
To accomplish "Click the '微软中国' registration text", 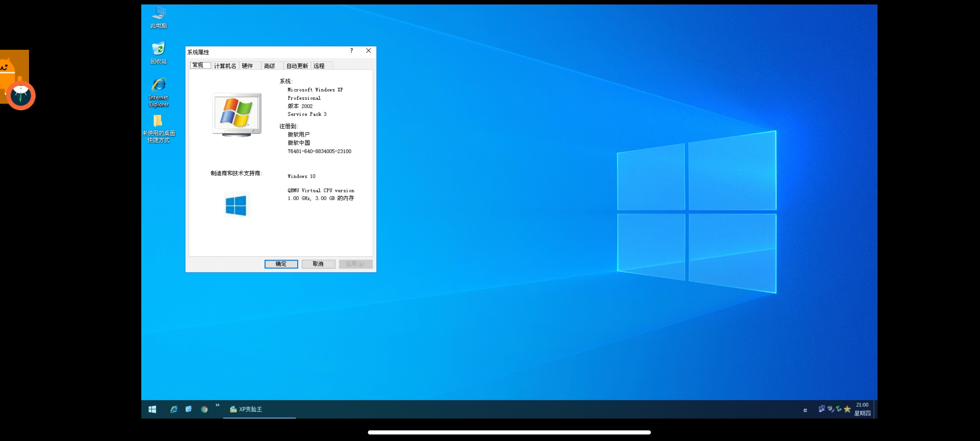I will coord(299,143).
